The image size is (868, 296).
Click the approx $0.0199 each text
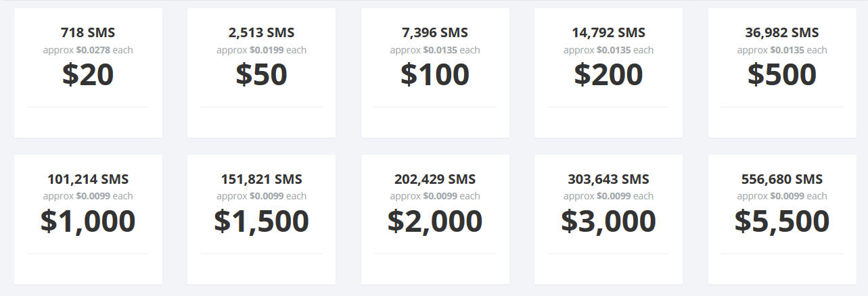pos(261,50)
